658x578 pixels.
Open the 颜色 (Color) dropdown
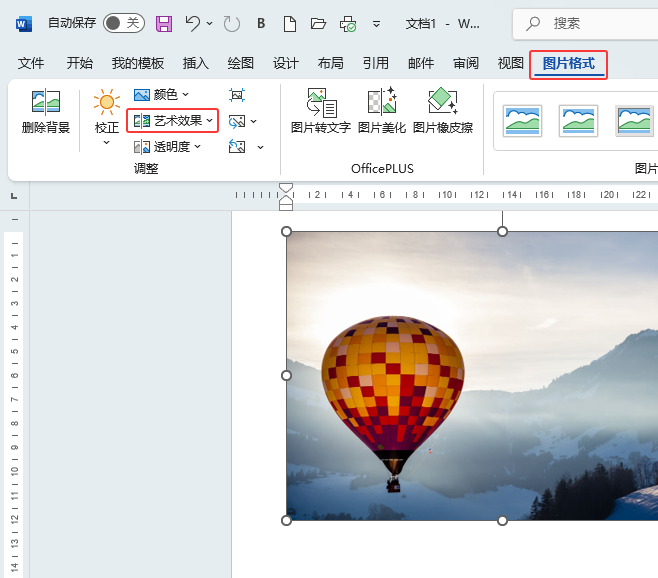point(161,95)
